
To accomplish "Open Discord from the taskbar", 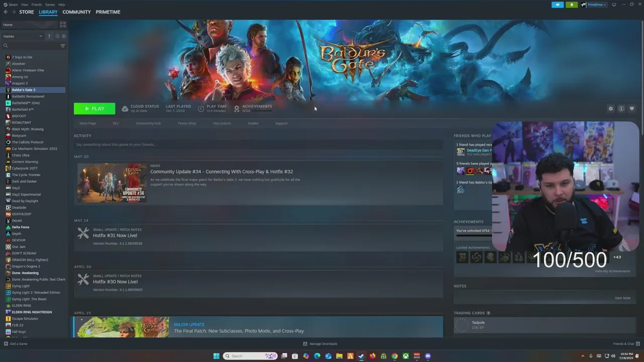I will click(428, 356).
